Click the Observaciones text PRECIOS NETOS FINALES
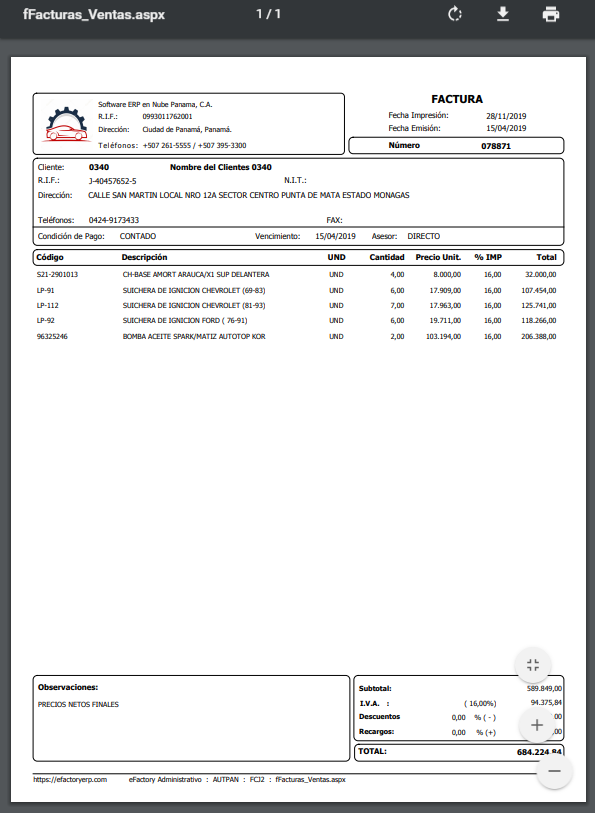 pos(78,705)
